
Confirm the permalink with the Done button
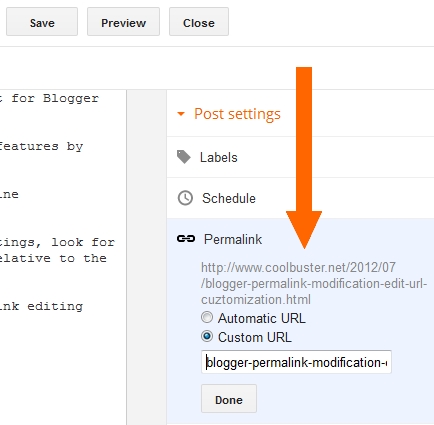coord(229,399)
